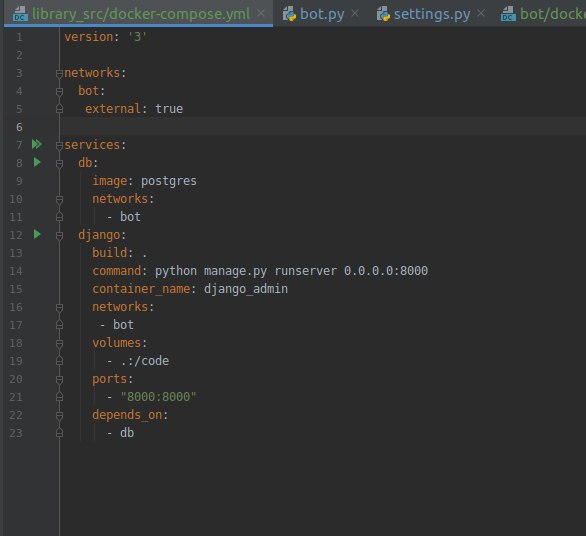
Task: Close the library_src/docker-compose.yml tab
Action: pyautogui.click(x=261, y=14)
